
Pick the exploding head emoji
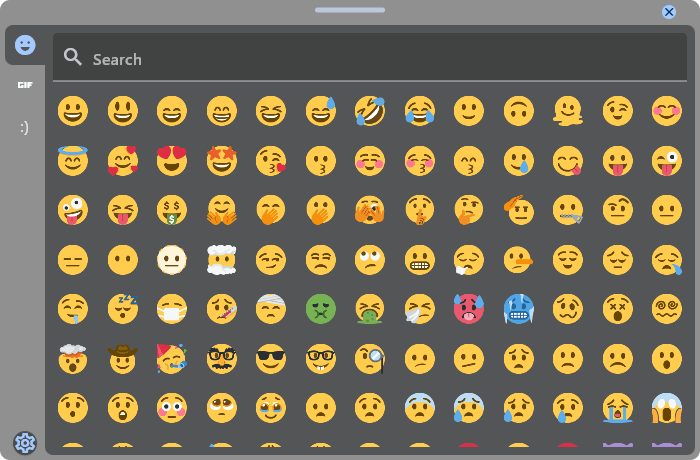[x=73, y=359]
